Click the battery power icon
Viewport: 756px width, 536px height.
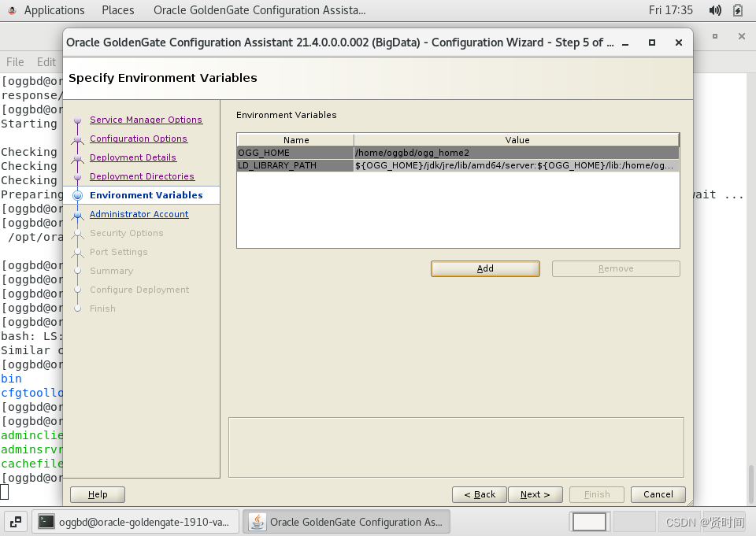738,10
